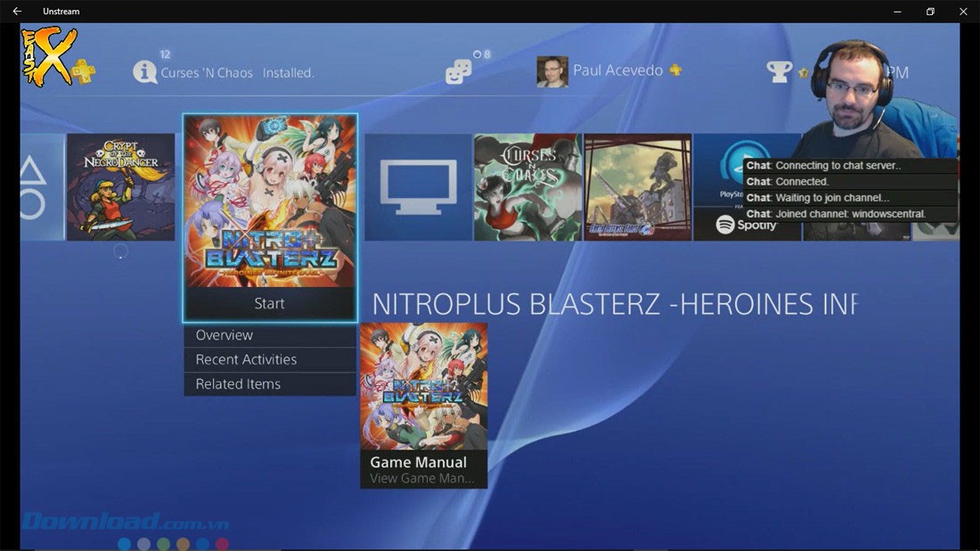The height and width of the screenshot is (551, 980).
Task: Select the PlayStation Plus icon
Action: (83, 72)
